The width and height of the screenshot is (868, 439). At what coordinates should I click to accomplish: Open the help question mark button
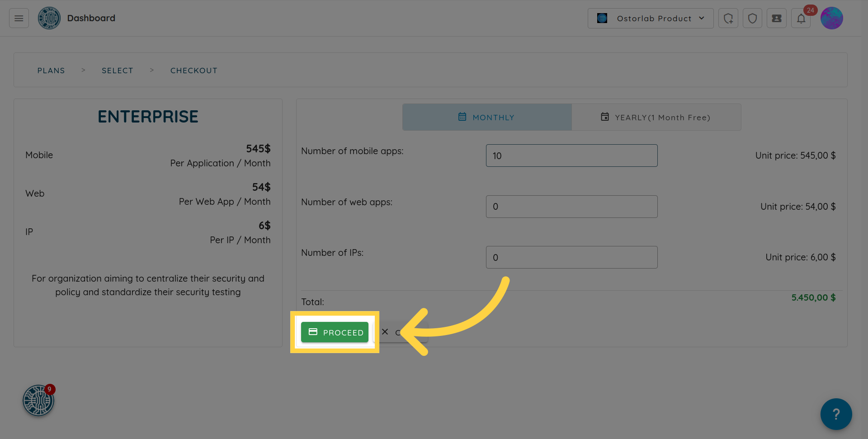(x=836, y=414)
